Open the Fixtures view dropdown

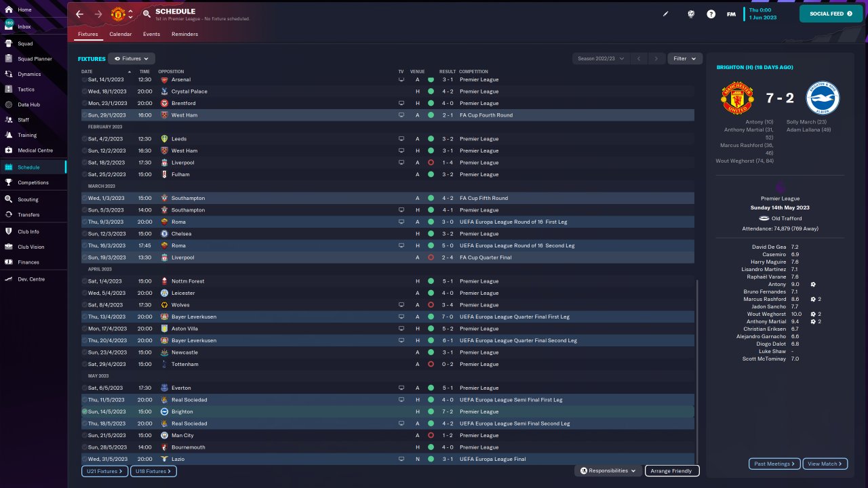click(132, 59)
